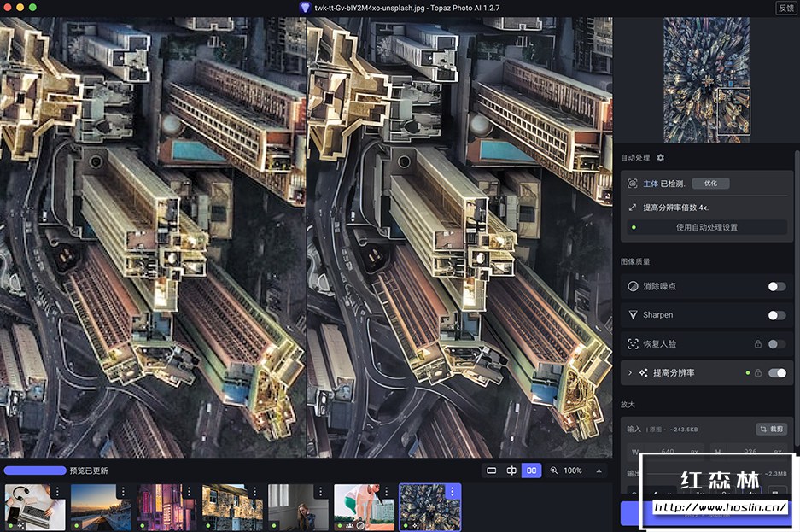Select the aerial city thumbnail
The width and height of the screenshot is (800, 532).
[429, 507]
